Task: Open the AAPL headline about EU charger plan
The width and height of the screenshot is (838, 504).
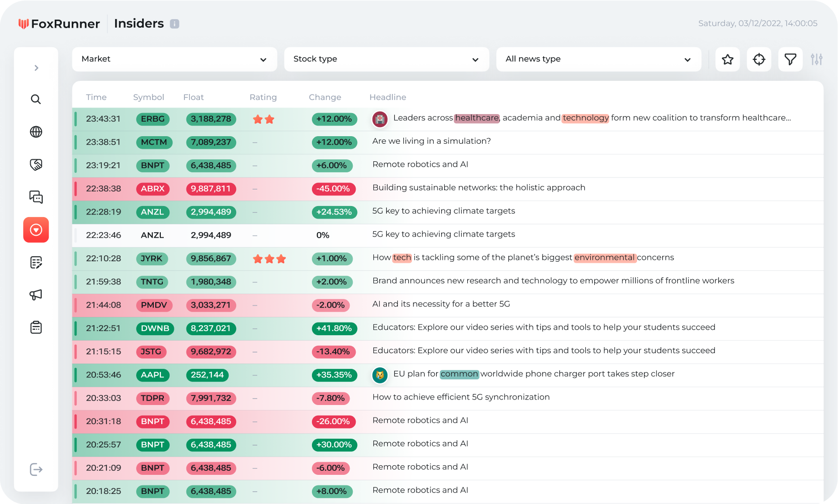Action: click(534, 374)
